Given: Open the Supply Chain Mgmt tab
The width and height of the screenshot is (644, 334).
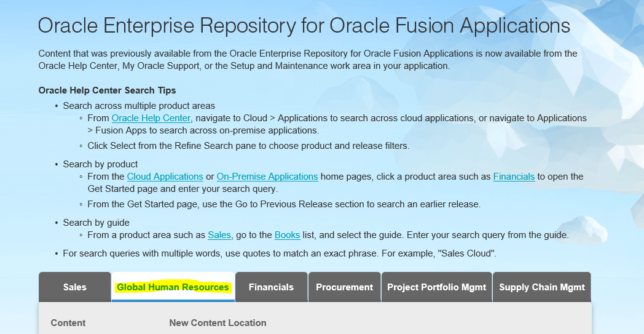Looking at the screenshot, I should point(542,287).
